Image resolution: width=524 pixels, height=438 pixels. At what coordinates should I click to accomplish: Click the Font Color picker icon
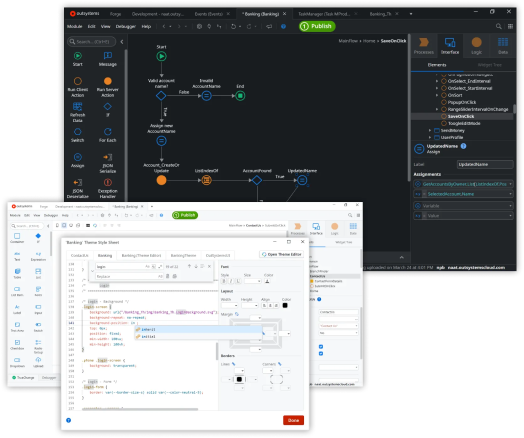click(267, 281)
